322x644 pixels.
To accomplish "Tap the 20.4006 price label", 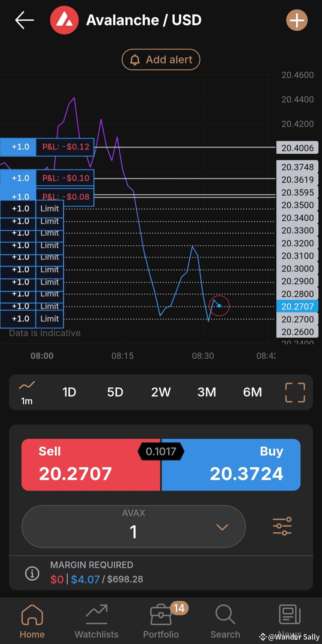I will coord(297,148).
